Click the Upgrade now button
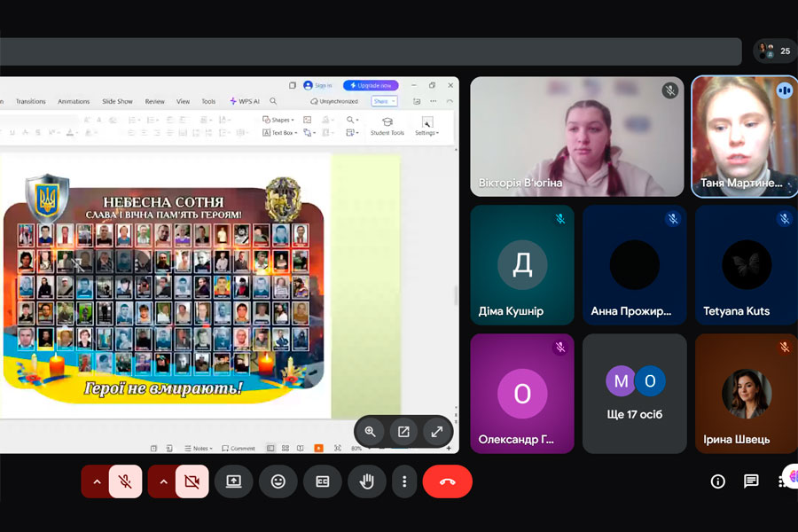Viewport: 798px width, 532px height. click(371, 85)
